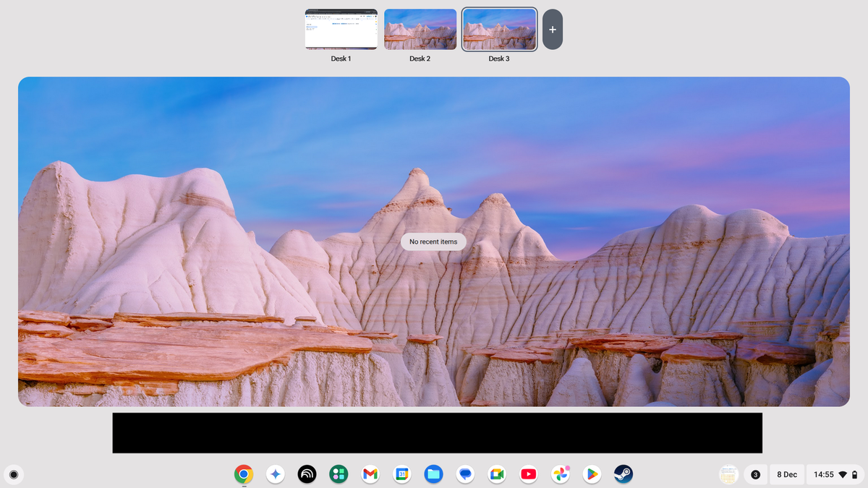Open calendar from 8 Dec date
The height and width of the screenshot is (488, 868).
pos(787,474)
